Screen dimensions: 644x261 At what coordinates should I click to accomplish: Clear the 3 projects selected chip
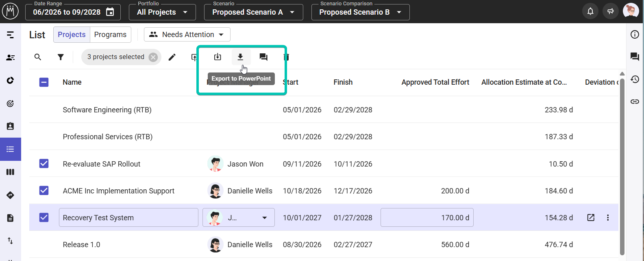pos(153,57)
